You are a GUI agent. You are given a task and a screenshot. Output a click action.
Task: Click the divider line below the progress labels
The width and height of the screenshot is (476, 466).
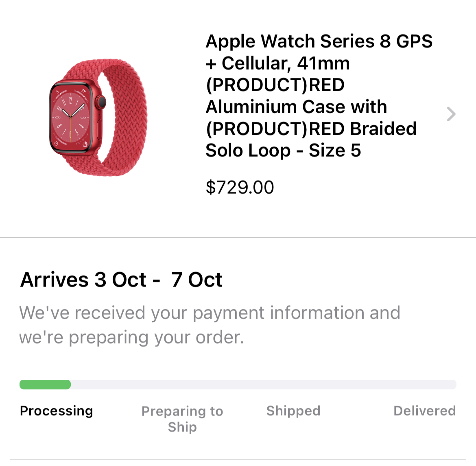238,460
